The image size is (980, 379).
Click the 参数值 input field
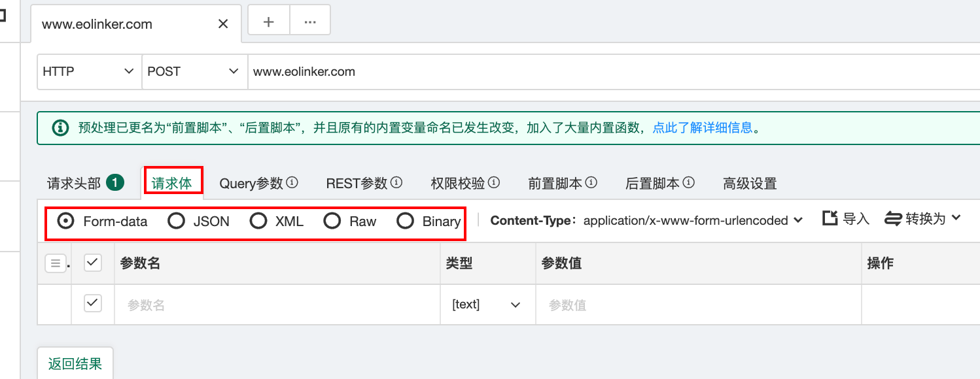point(698,305)
